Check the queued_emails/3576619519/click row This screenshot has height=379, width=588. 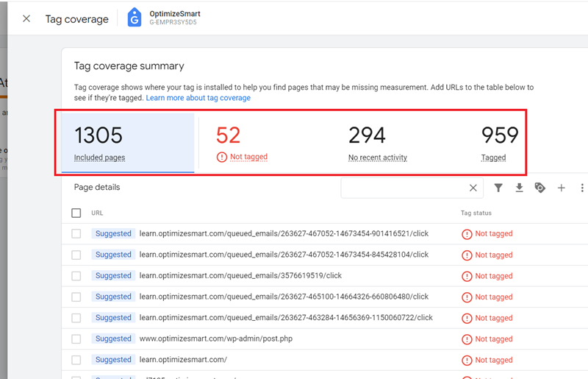[76, 276]
